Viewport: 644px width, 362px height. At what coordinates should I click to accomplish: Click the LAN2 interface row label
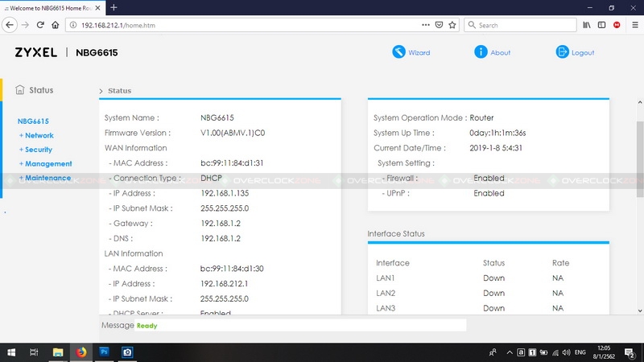coord(386,293)
